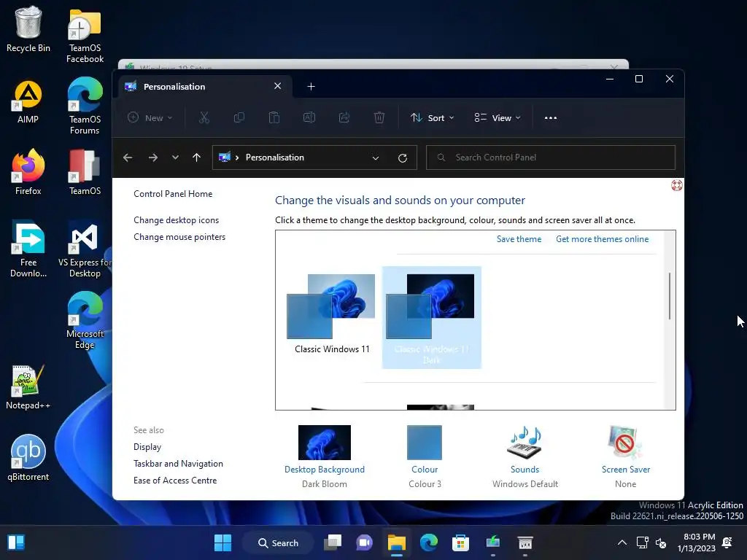Open address bar history dropdown

point(376,158)
